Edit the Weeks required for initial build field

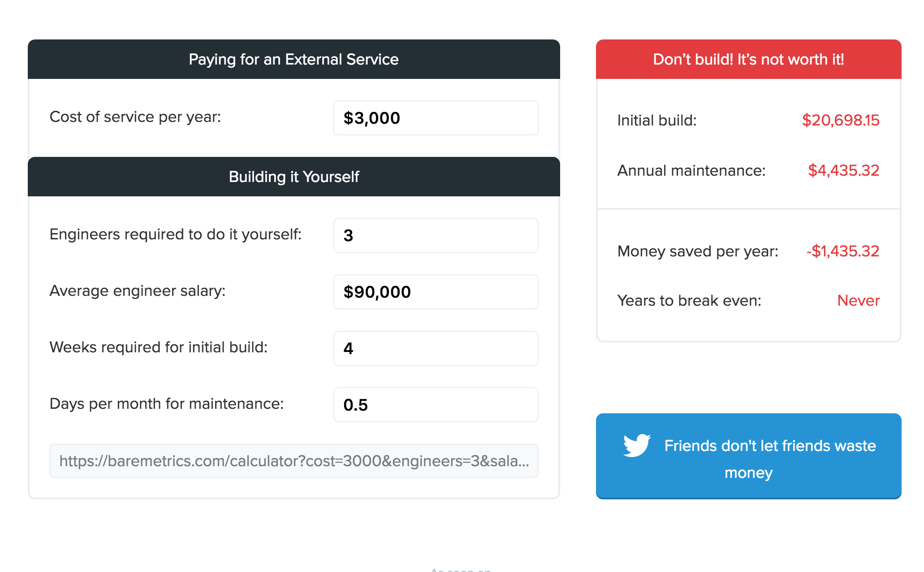tap(436, 348)
